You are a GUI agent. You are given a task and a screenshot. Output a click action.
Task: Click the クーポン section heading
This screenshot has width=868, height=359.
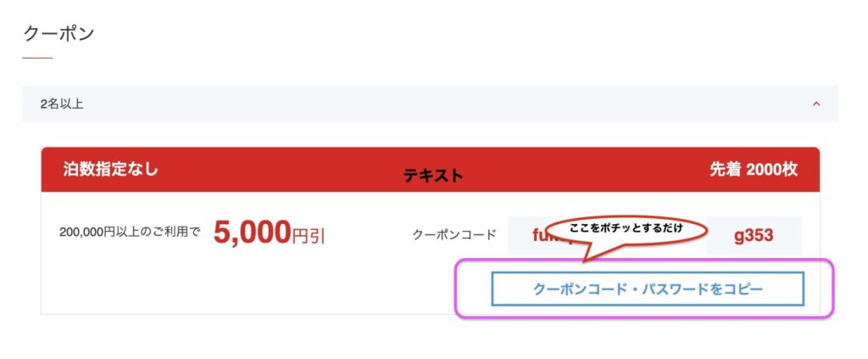click(x=58, y=34)
